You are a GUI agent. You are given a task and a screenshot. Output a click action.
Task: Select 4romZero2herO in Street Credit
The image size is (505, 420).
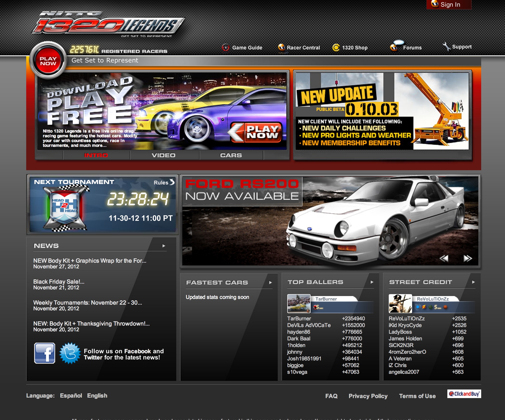pos(407,352)
